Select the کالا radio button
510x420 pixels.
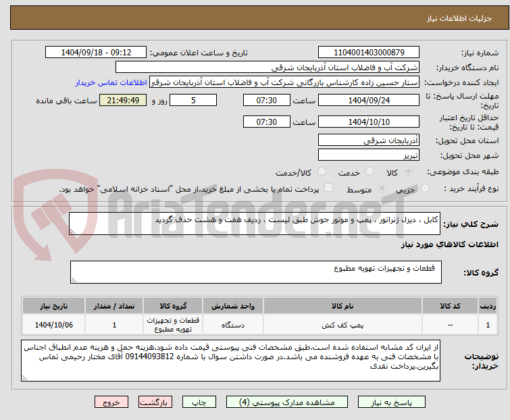tap(408, 172)
